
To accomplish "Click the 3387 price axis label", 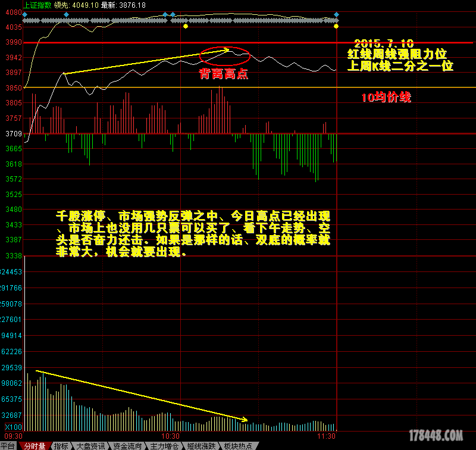I will pos(14,239).
